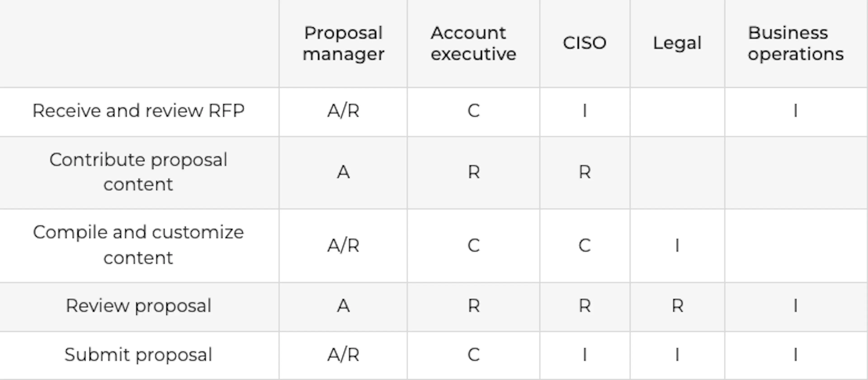Select the Review proposal row label
868x380 pixels.
point(139,306)
